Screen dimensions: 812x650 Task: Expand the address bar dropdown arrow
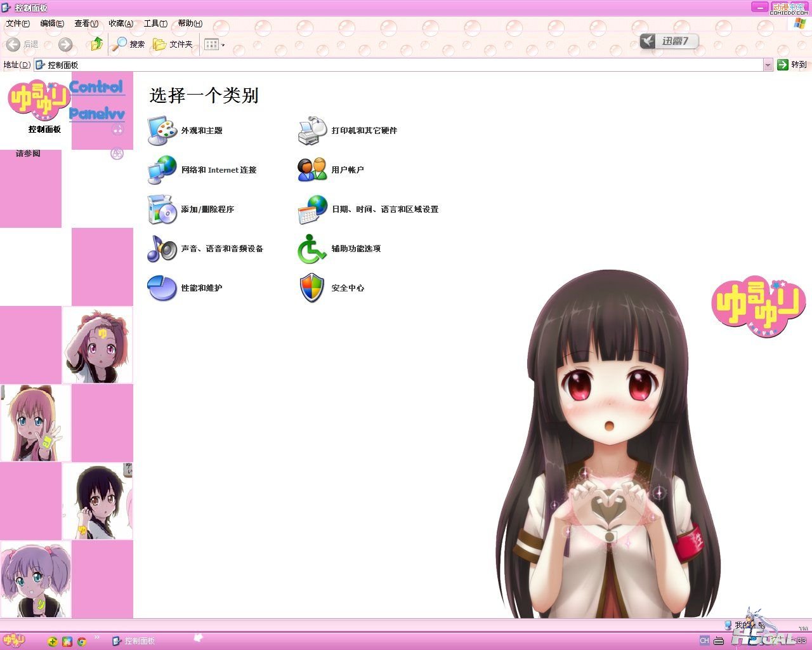point(768,65)
